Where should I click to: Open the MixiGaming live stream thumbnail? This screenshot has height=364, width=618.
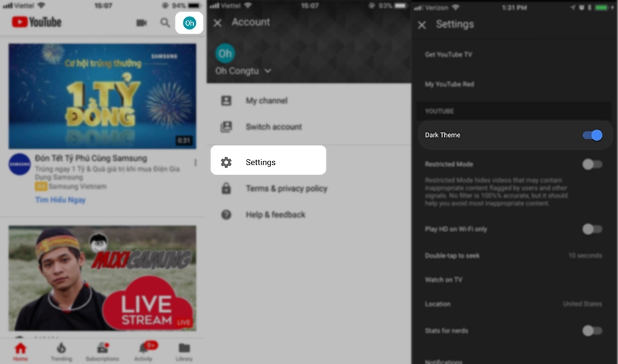[x=102, y=278]
